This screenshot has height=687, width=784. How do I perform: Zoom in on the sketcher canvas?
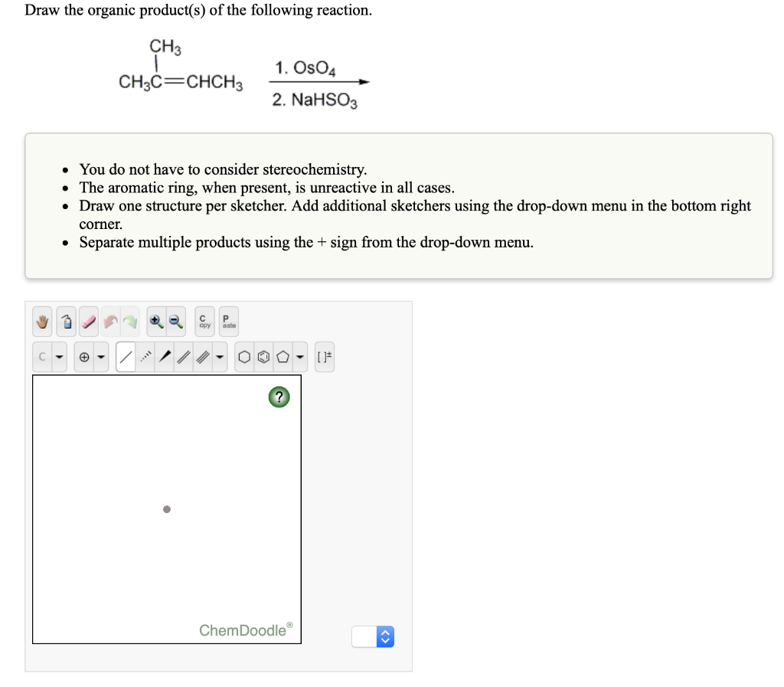(x=155, y=321)
